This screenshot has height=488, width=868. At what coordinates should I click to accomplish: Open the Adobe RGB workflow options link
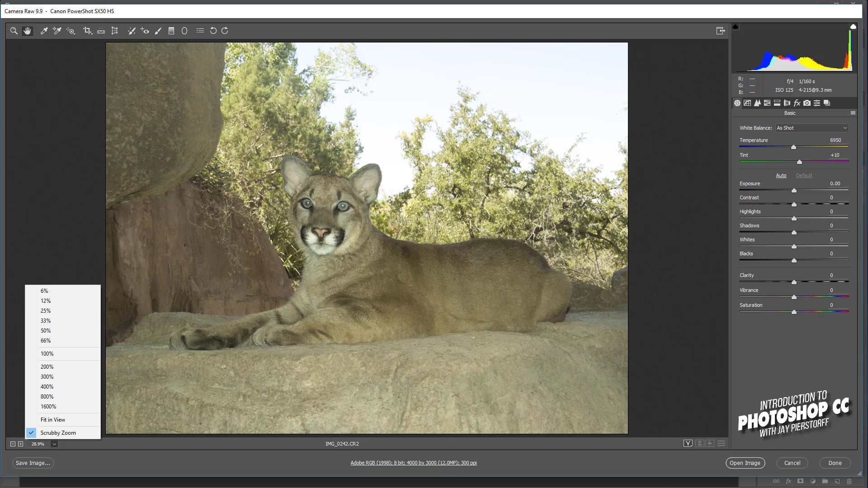click(414, 463)
